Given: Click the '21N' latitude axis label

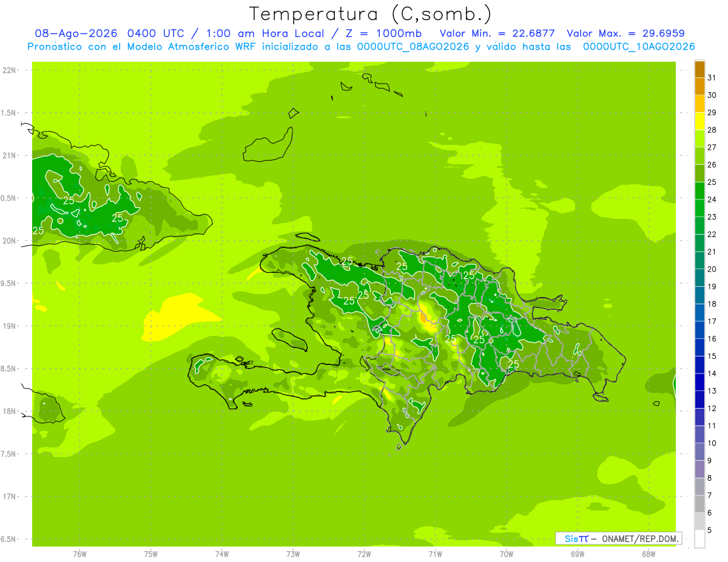Looking at the screenshot, I should (x=10, y=156).
